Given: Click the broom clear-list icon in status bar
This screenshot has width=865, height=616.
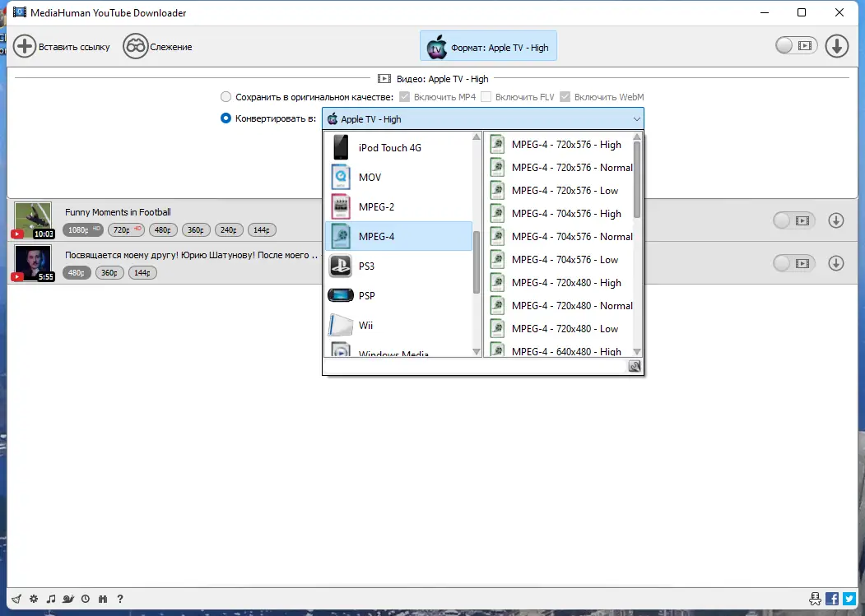Looking at the screenshot, I should pyautogui.click(x=16, y=599).
